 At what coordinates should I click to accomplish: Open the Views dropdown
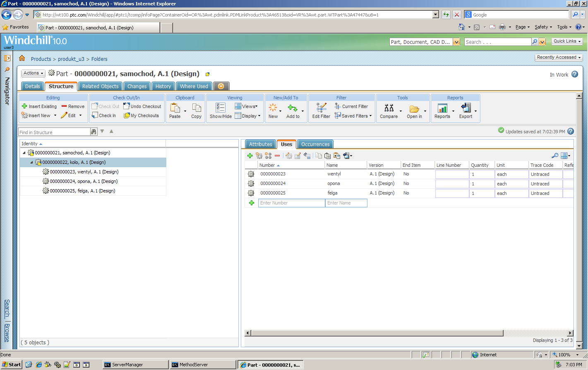[246, 106]
